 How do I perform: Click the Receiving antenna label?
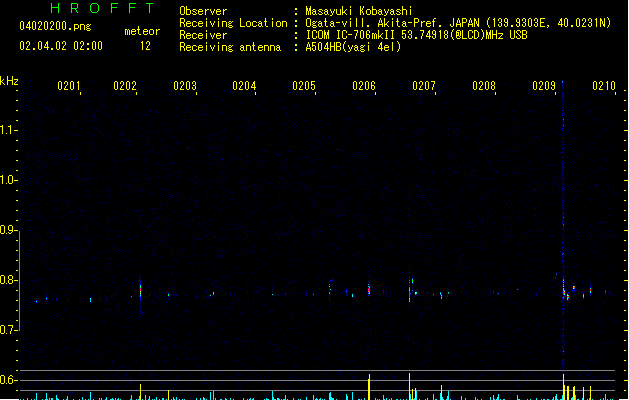(230, 47)
